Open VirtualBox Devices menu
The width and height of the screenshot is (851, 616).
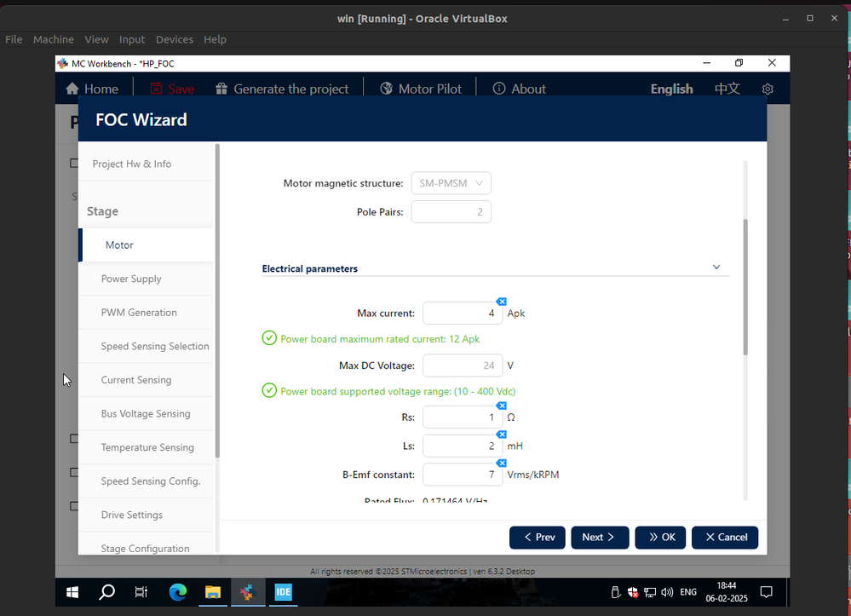coord(175,40)
